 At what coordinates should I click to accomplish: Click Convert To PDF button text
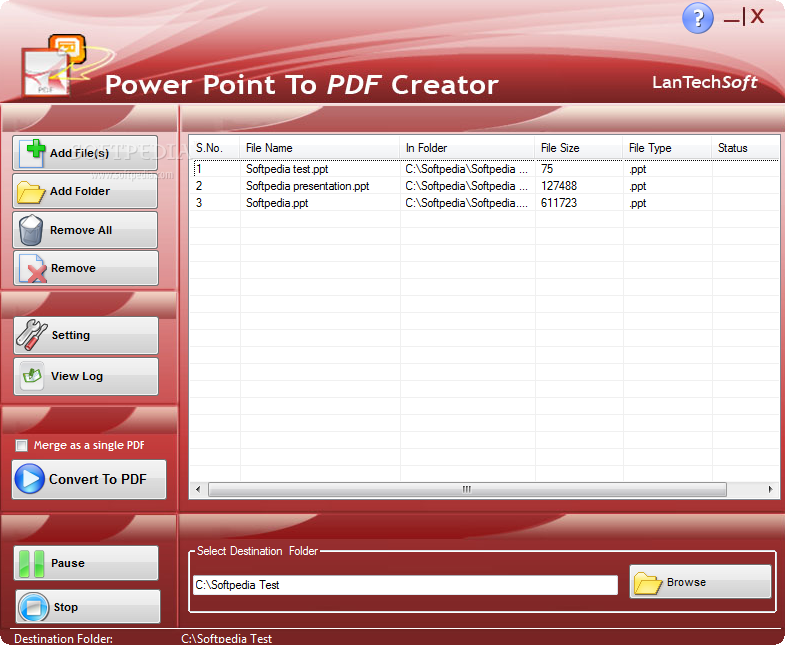(98, 479)
